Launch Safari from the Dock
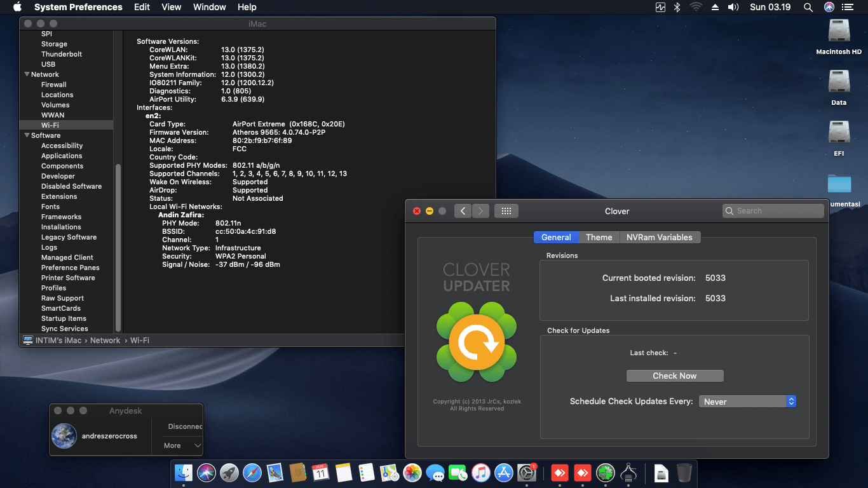The height and width of the screenshot is (488, 868). pos(252,473)
